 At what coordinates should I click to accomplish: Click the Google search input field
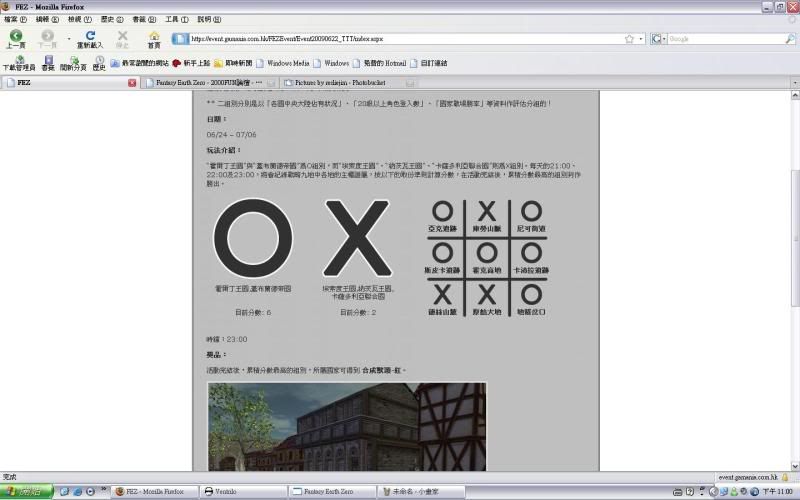[720, 39]
